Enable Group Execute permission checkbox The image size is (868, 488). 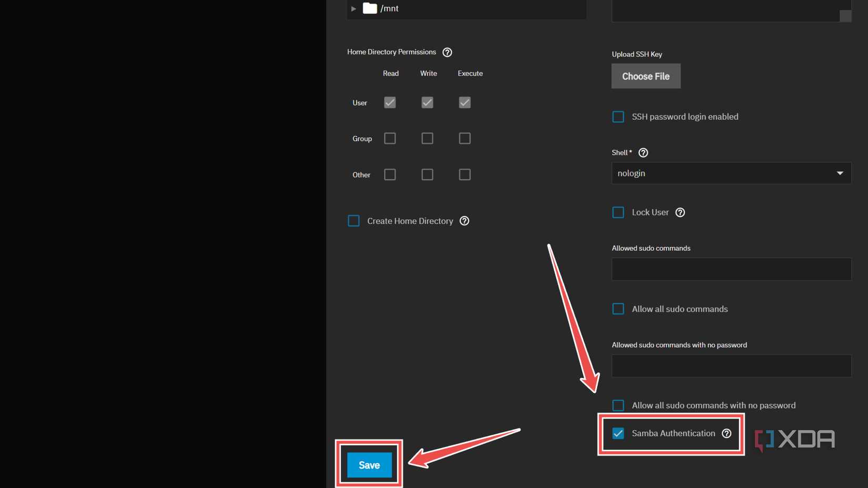[465, 138]
